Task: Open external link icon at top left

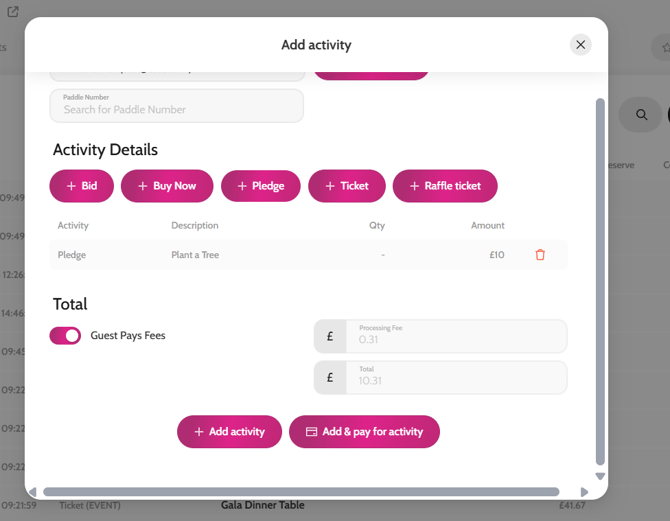Action: pos(13,11)
